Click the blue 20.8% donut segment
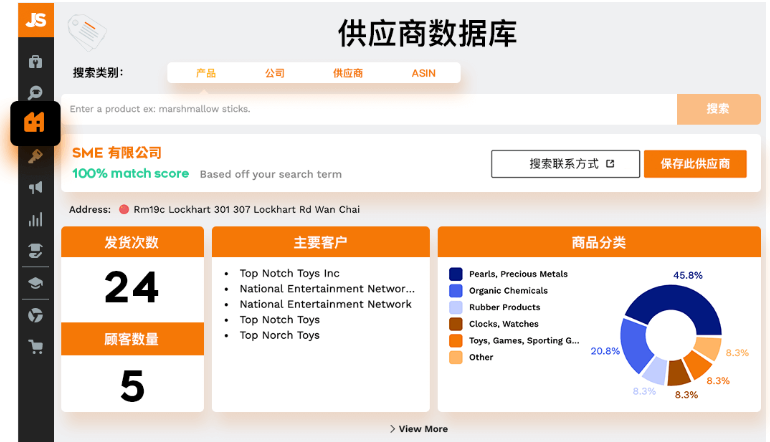 (633, 345)
